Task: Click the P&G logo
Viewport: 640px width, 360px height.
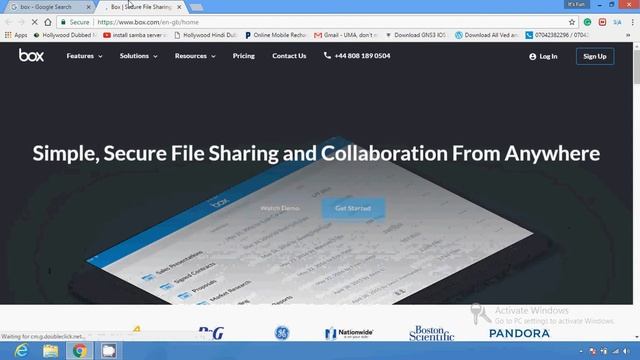Action: click(x=211, y=333)
